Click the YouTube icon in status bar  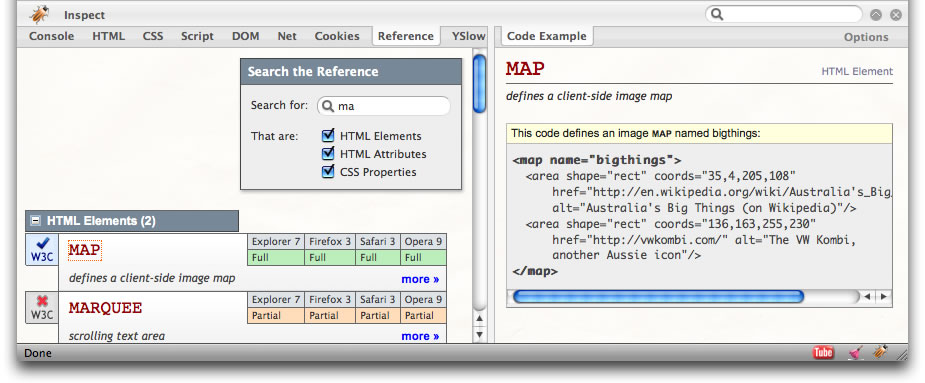click(823, 353)
